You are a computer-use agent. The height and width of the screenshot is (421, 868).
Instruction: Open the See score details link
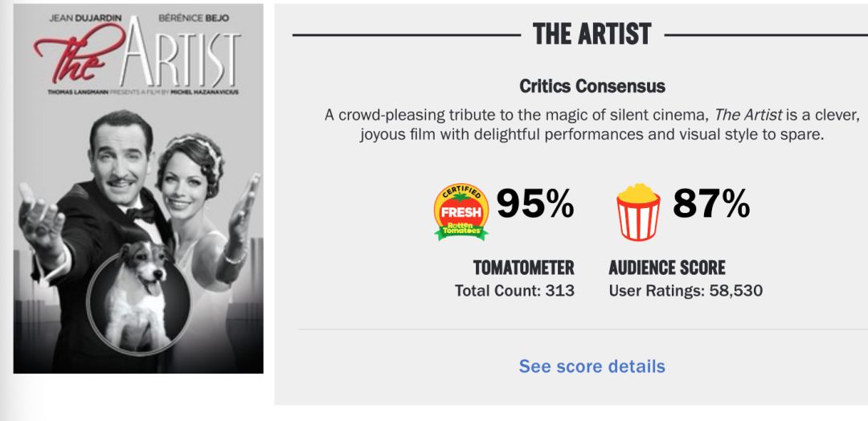[x=592, y=366]
